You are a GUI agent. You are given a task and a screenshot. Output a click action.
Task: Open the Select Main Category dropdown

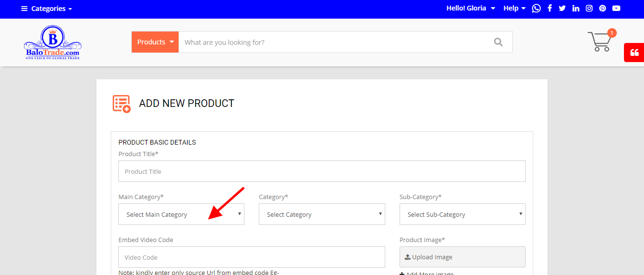(181, 214)
